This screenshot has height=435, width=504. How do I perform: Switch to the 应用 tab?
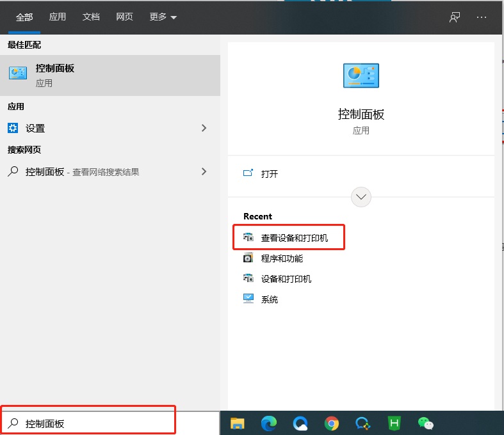[58, 17]
